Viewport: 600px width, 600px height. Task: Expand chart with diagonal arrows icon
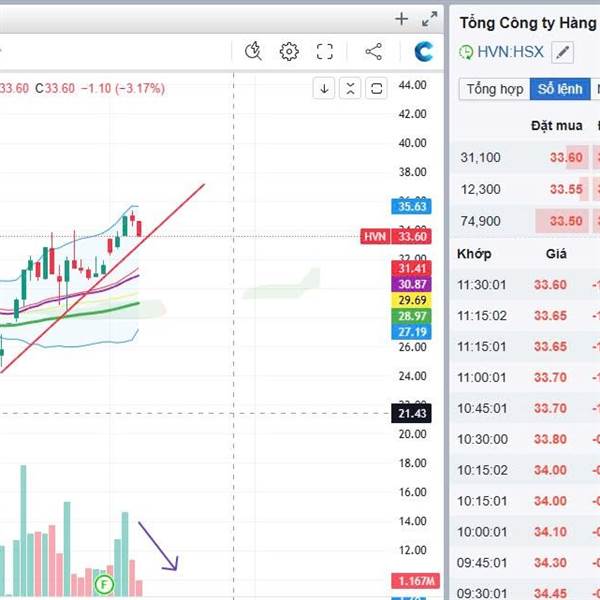[429, 19]
